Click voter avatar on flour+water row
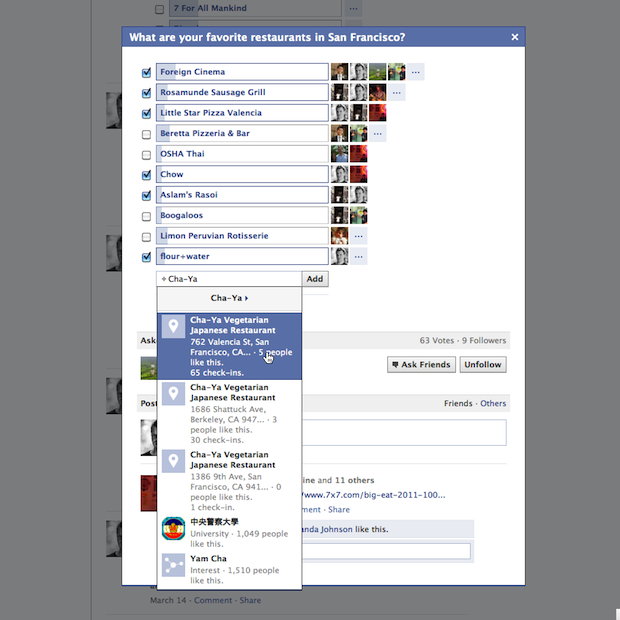 coord(340,256)
